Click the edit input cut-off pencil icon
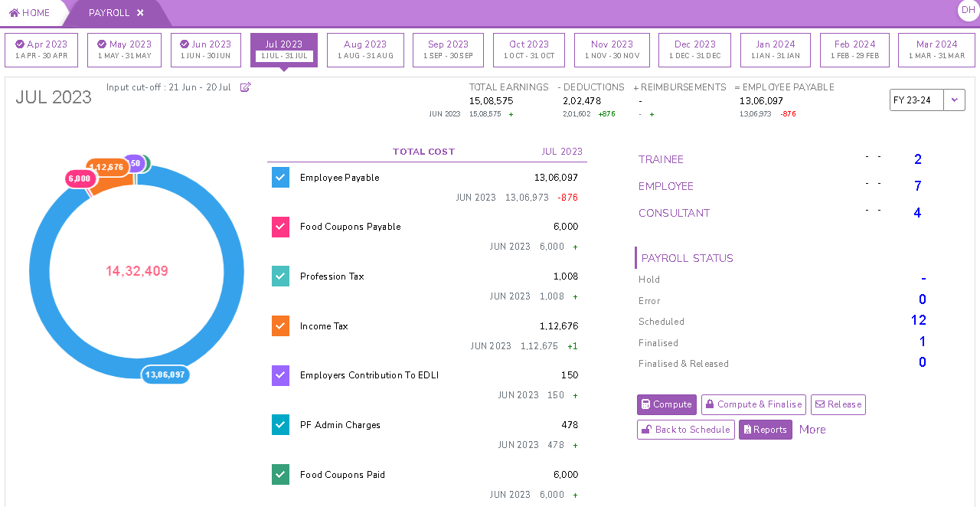Viewport: 980px width, 507px height. 246,87
